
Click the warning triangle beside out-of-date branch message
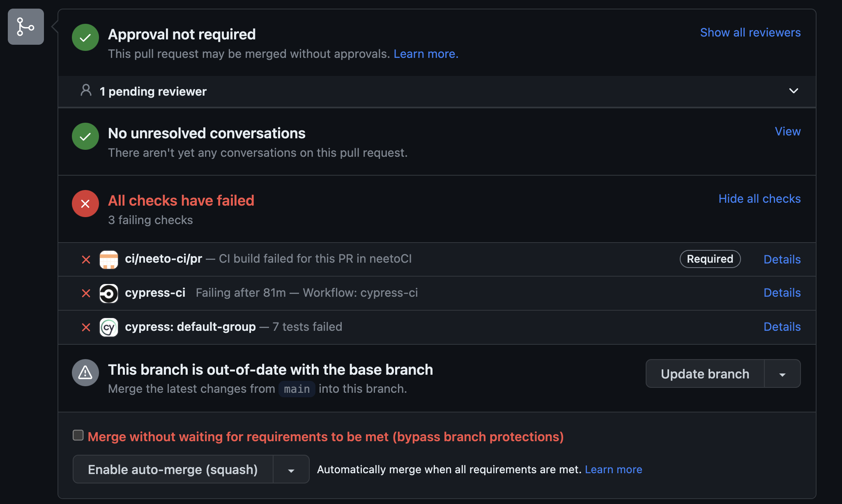[85, 373]
